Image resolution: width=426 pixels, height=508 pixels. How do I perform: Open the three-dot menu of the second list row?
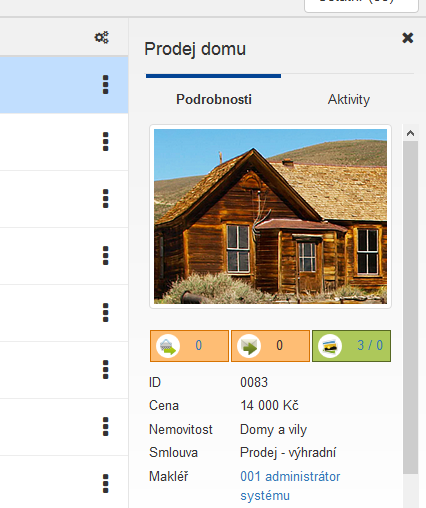105,142
